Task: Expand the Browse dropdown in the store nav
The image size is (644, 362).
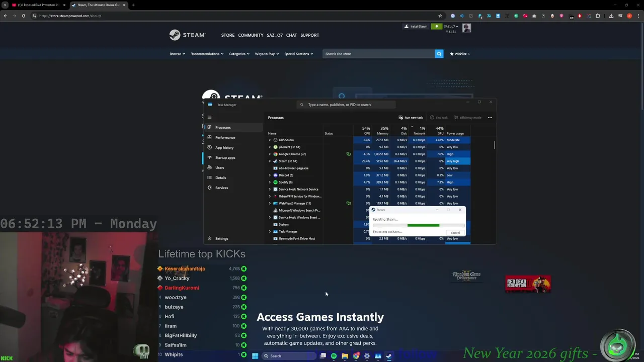Action: [177, 54]
